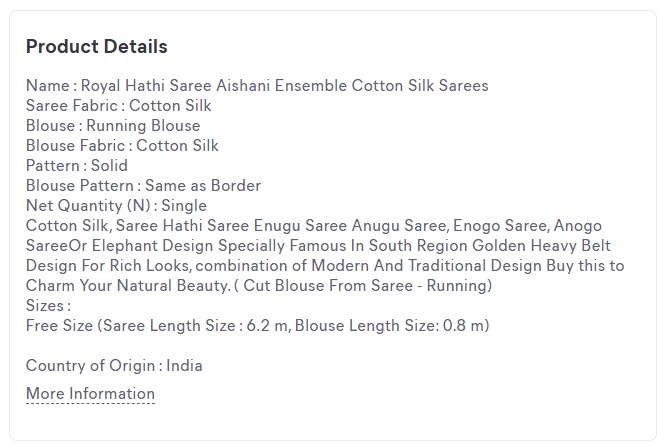This screenshot has width=657, height=444.
Task: Click the Cotton Silk value beside Blouse Fabric
Action: tap(177, 146)
